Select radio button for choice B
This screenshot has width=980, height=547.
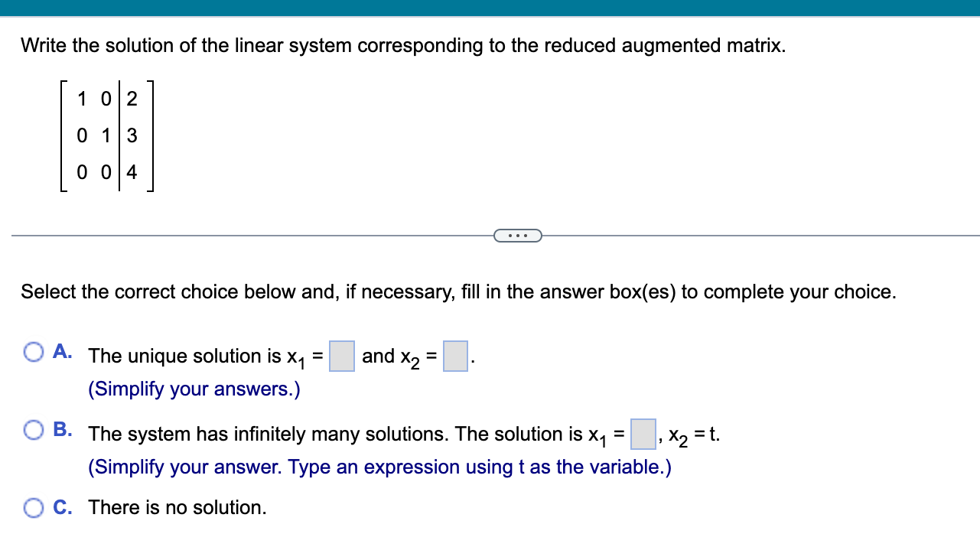click(34, 430)
